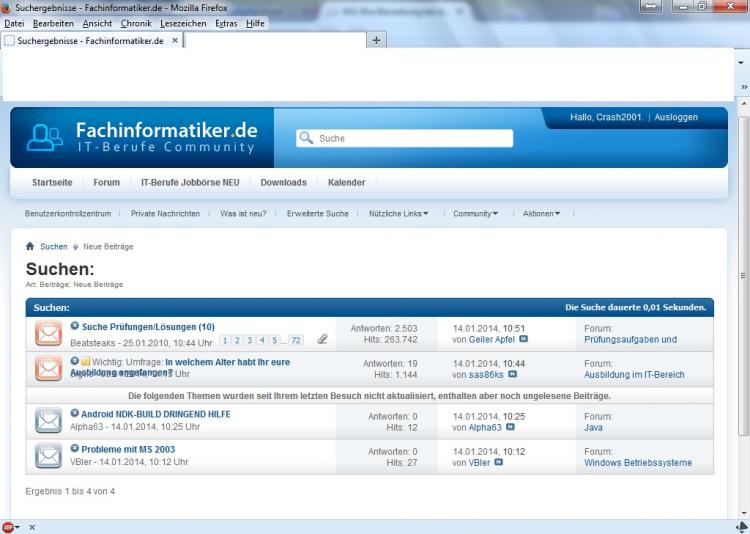Open thread Suche Prüfungen/Lösungen (10)

pyautogui.click(x=148, y=327)
